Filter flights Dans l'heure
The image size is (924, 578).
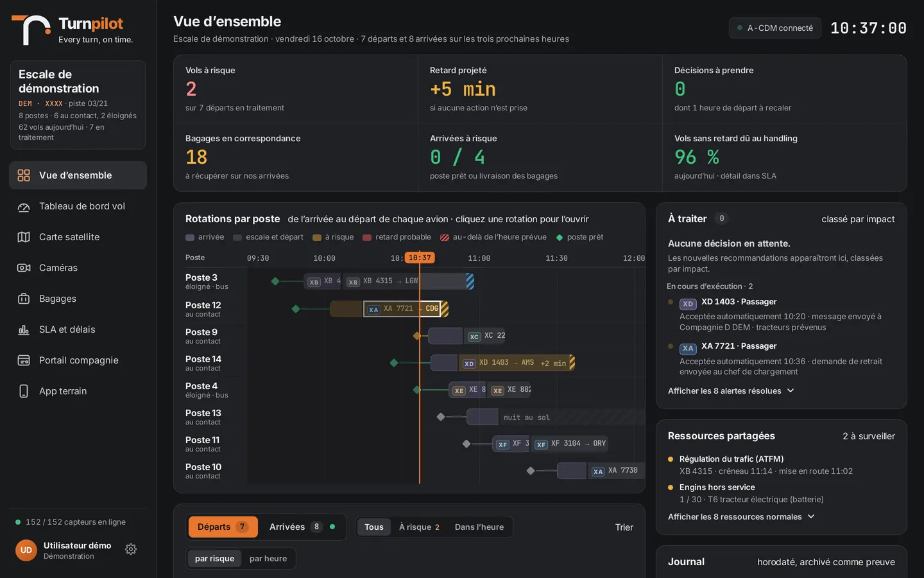pos(479,527)
